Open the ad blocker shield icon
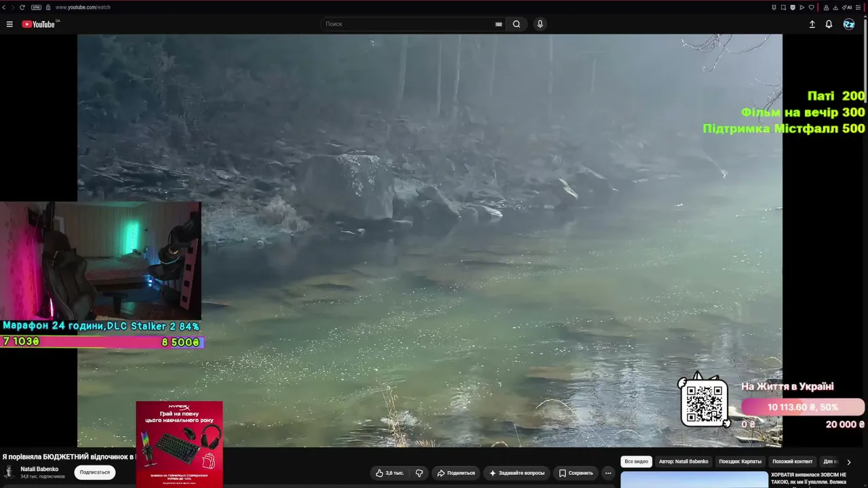 click(x=793, y=7)
